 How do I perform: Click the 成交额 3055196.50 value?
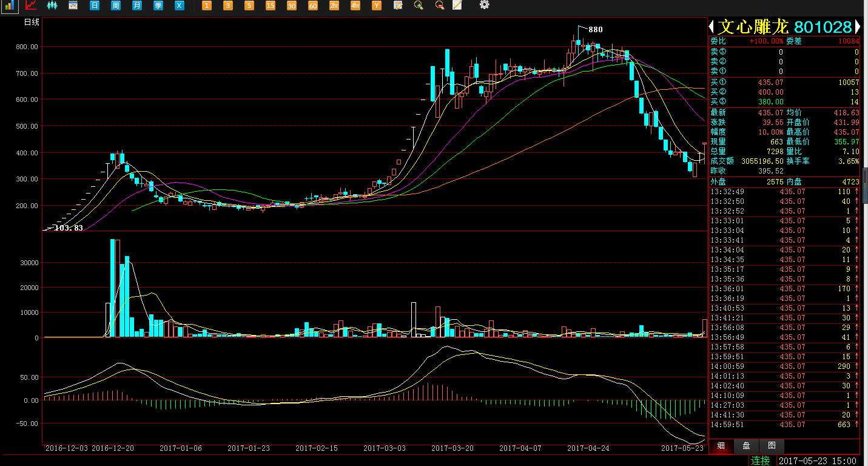coord(761,161)
